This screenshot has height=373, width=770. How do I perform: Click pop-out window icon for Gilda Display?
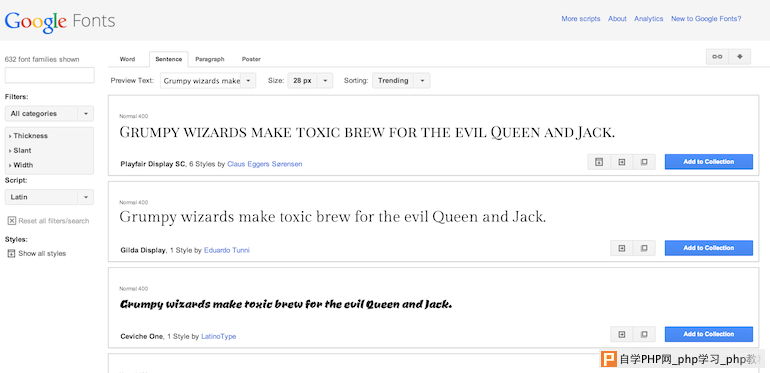[644, 248]
